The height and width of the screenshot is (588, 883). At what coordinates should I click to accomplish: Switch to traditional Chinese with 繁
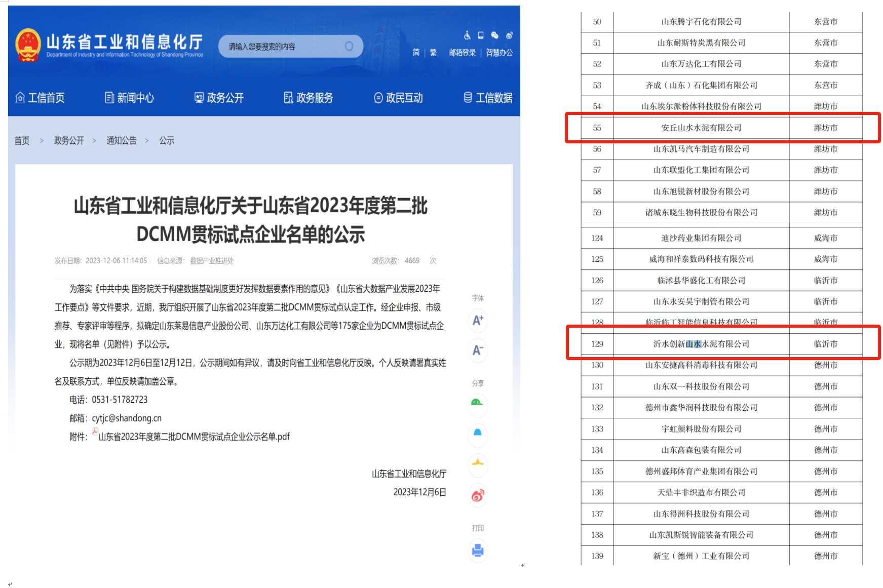[433, 53]
